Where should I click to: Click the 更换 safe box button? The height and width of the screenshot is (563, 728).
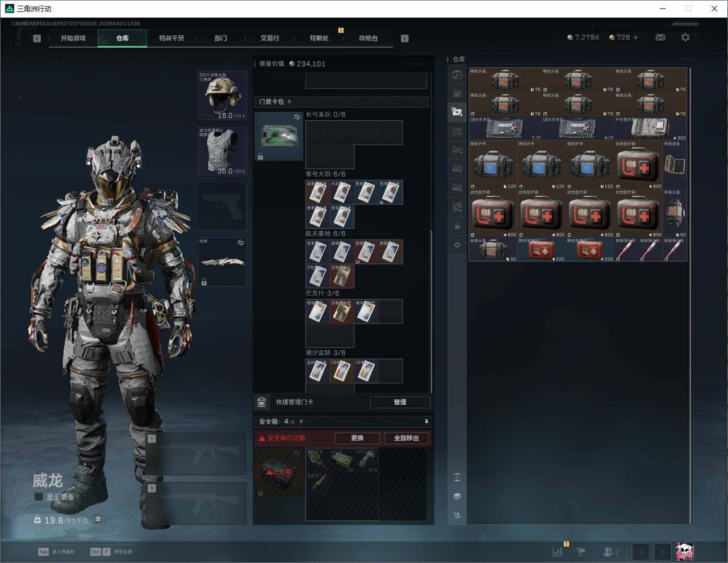coord(357,438)
